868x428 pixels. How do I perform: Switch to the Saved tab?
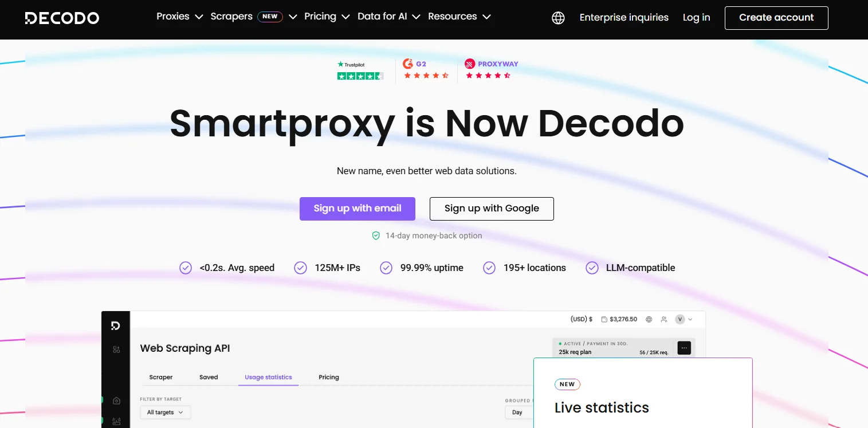point(209,377)
